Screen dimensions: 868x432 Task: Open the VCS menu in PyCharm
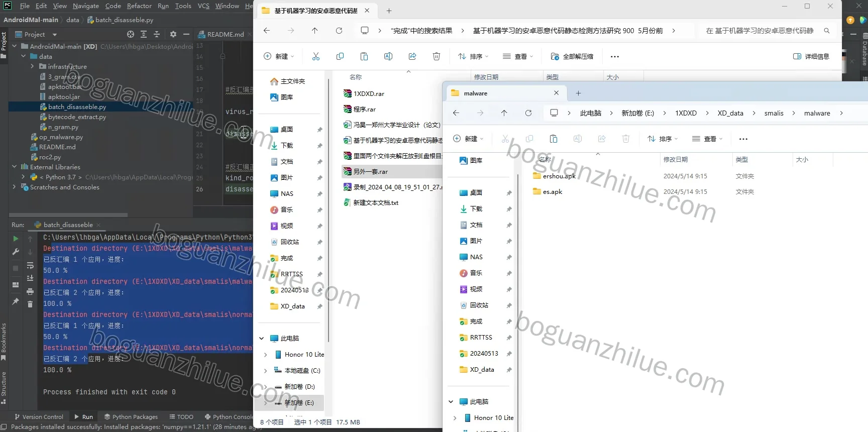pos(203,6)
